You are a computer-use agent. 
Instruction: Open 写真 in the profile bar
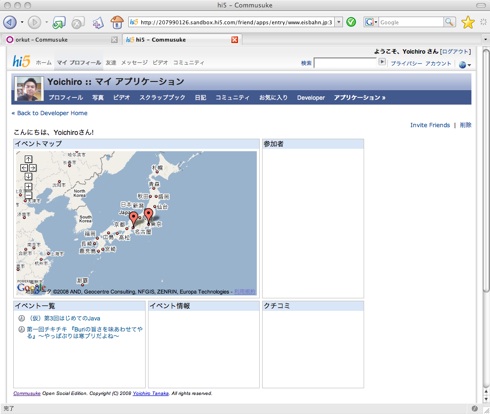tap(98, 97)
